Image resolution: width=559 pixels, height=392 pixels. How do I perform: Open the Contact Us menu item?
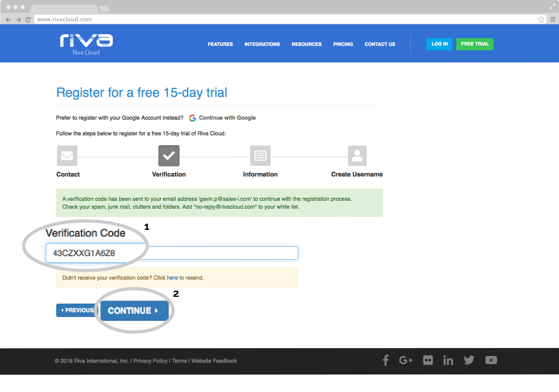380,44
